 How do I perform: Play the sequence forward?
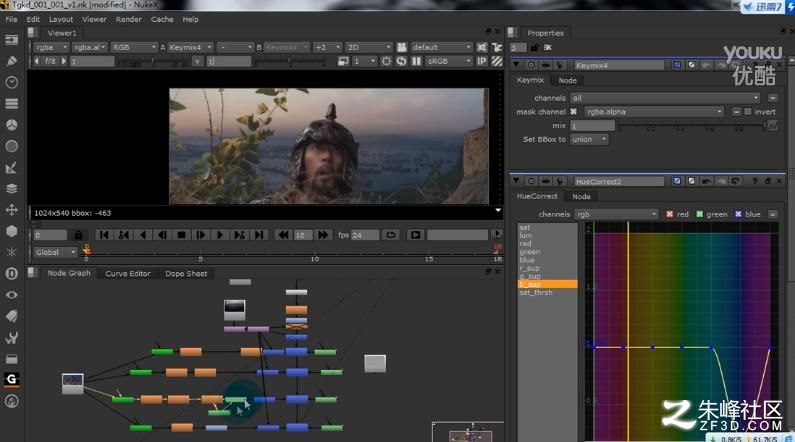coord(220,235)
